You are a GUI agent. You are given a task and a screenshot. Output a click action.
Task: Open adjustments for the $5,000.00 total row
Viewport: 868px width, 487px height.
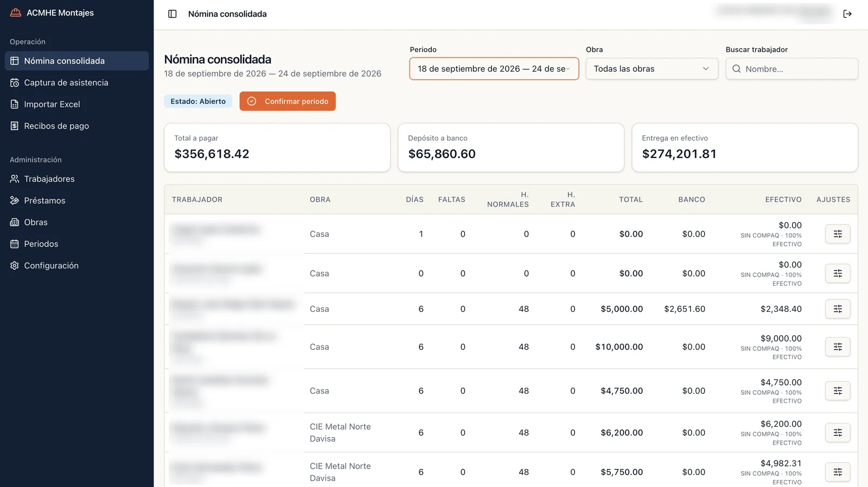(838, 309)
